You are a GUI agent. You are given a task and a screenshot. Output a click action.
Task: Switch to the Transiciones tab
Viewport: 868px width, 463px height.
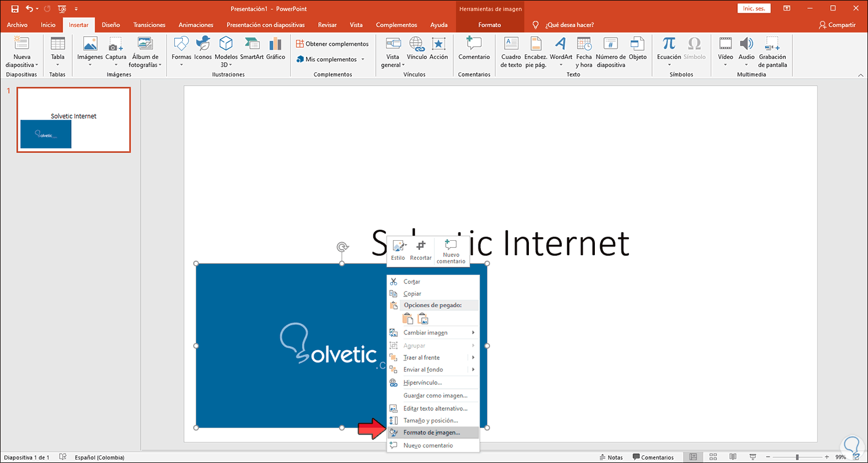[149, 25]
